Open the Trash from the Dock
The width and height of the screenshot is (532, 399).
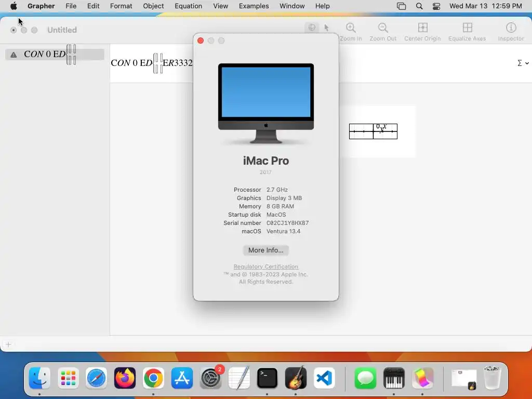coord(492,377)
